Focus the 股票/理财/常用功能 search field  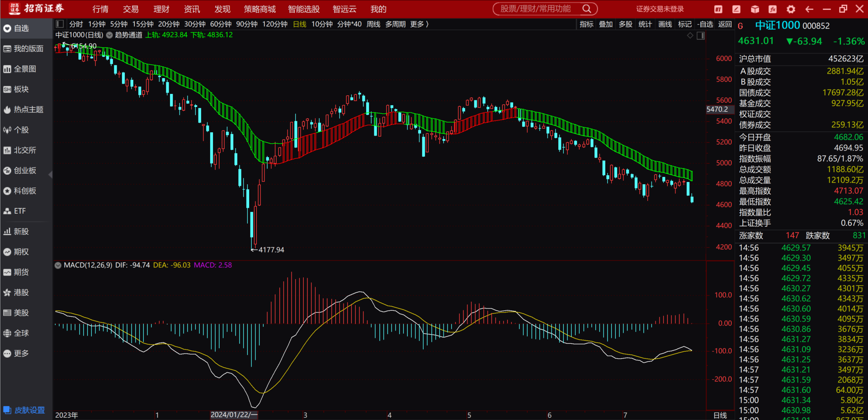[536, 9]
